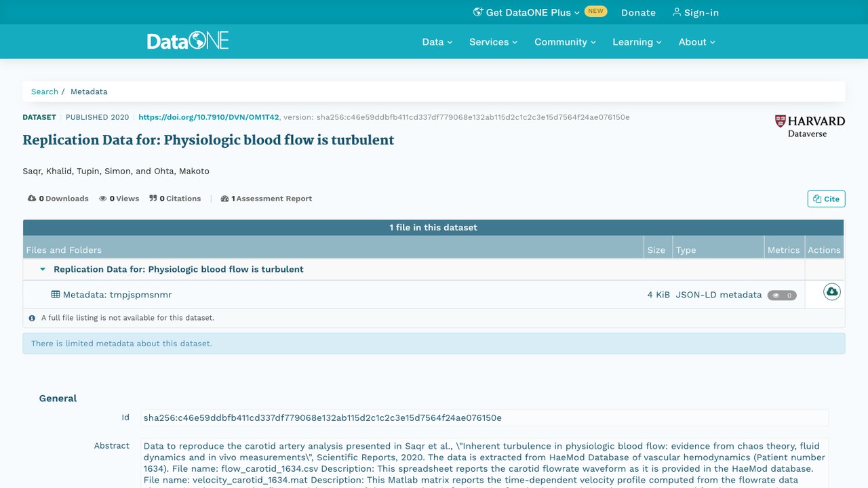This screenshot has width=868, height=488.
Task: Open the DataONE home logo
Action: 188,41
